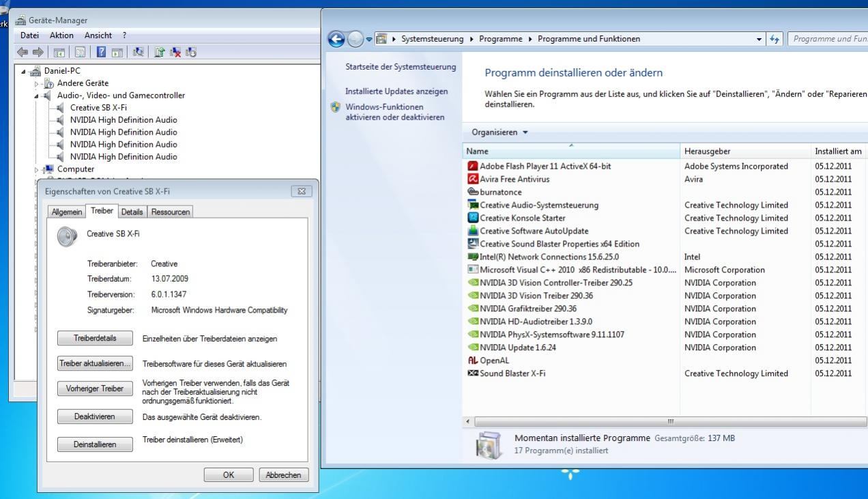The height and width of the screenshot is (499, 868).
Task: Click the blue Help question mark toolbar icon
Action: click(x=101, y=52)
